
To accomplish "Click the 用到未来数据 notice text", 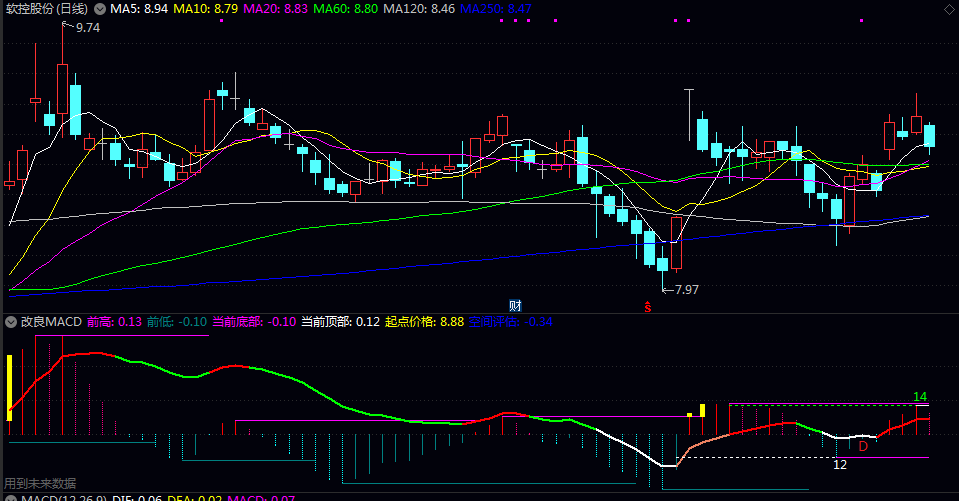I will click(40, 483).
